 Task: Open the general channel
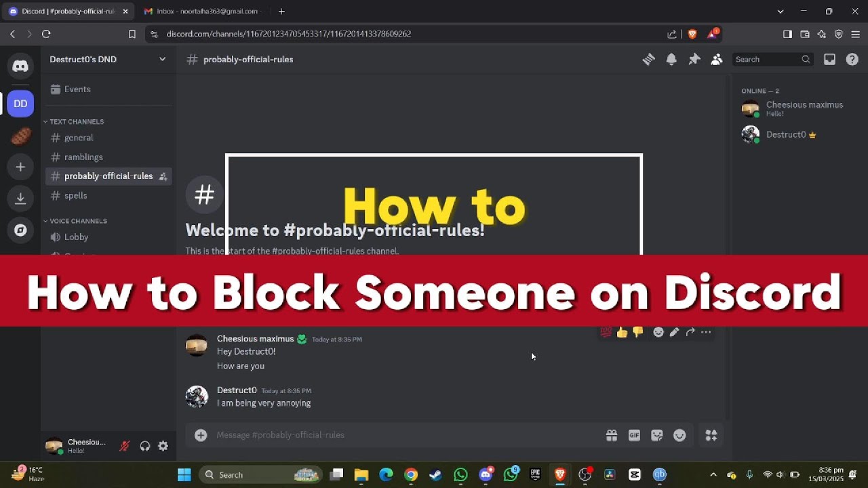(108, 138)
